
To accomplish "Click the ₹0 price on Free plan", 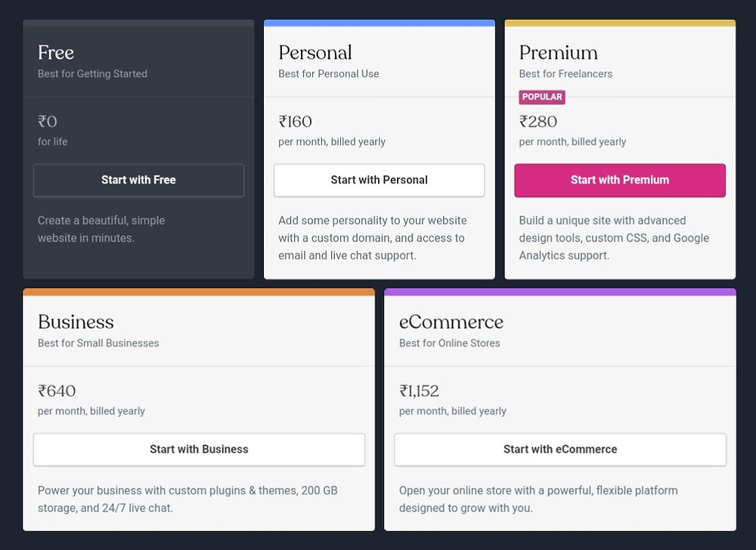I will (47, 121).
